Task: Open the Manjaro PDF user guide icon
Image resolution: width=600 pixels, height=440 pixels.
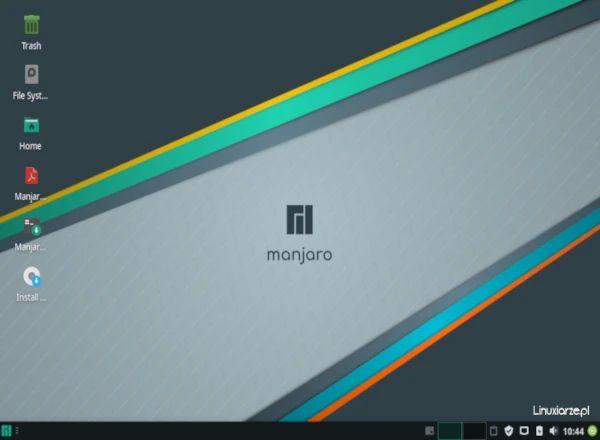Action: [x=31, y=176]
